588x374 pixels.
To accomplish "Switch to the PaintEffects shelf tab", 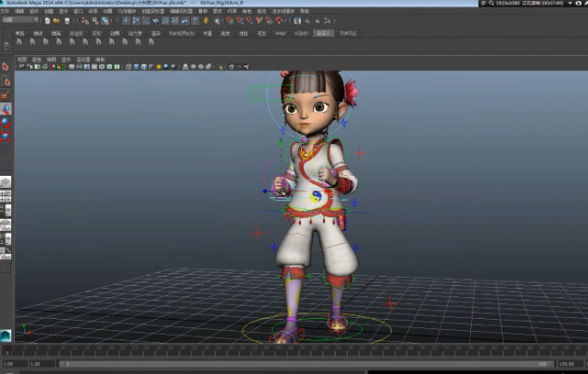I will (182, 34).
